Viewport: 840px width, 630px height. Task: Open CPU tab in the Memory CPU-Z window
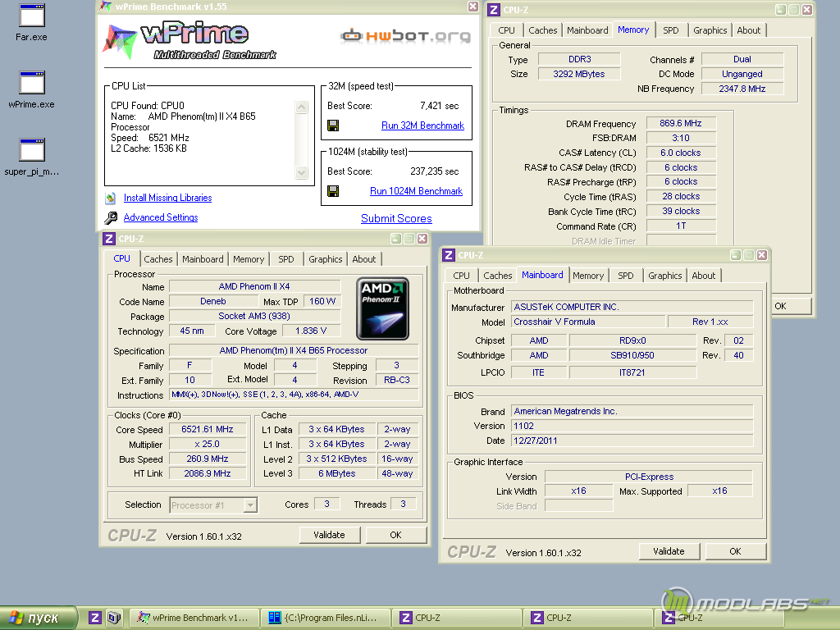click(x=506, y=30)
